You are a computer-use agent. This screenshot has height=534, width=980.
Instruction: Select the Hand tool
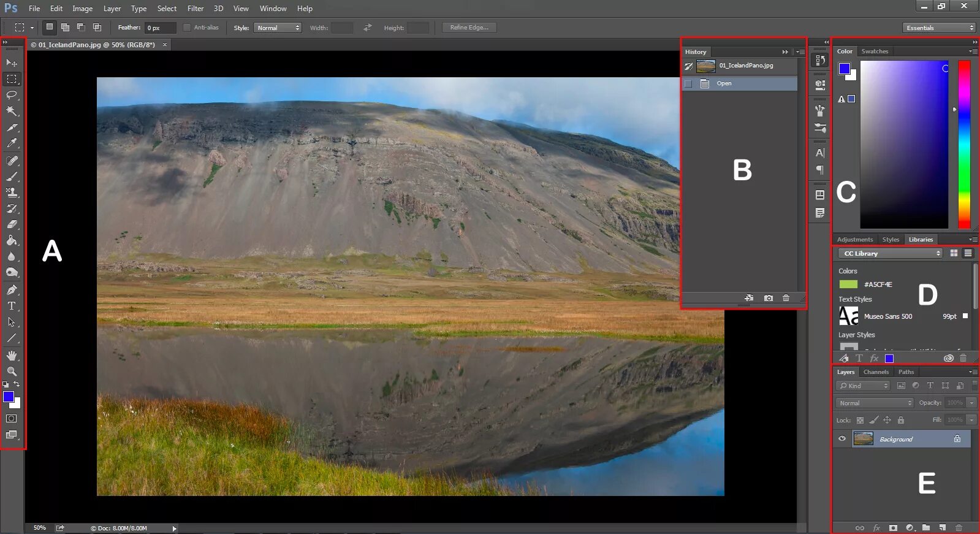tap(12, 356)
